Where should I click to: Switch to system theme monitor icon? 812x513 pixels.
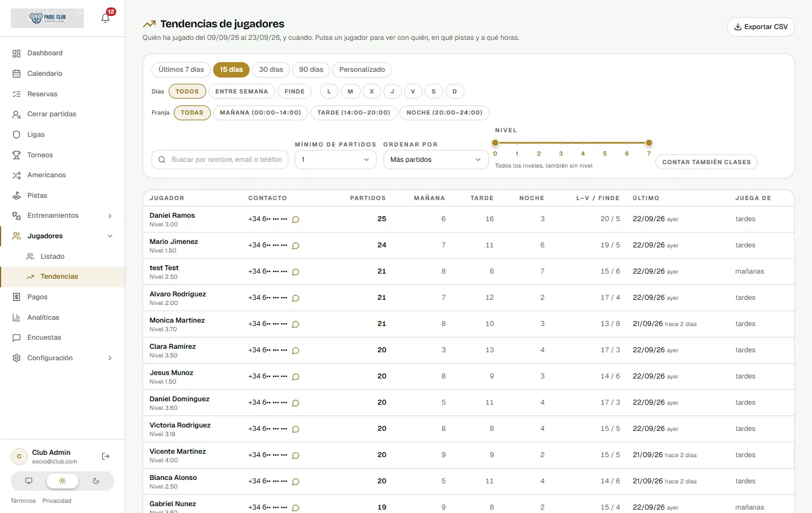(x=28, y=481)
